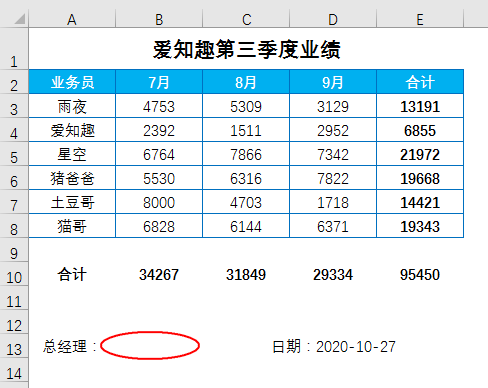
Task: Select row 14 header
Action: point(14,370)
